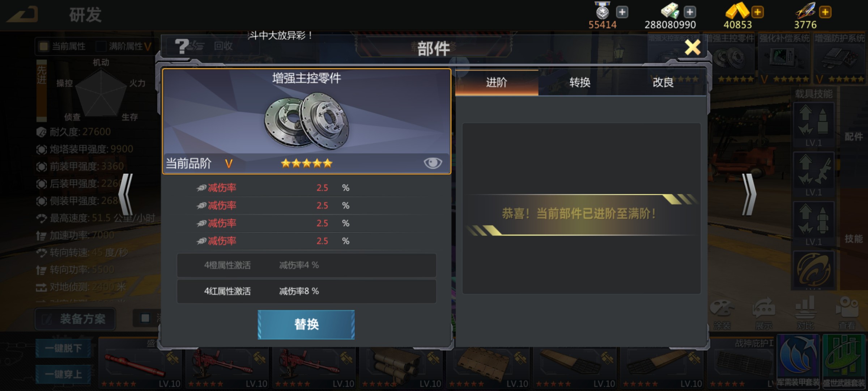
Task: Open the 装备方案 loadout selector
Action: tap(75, 319)
